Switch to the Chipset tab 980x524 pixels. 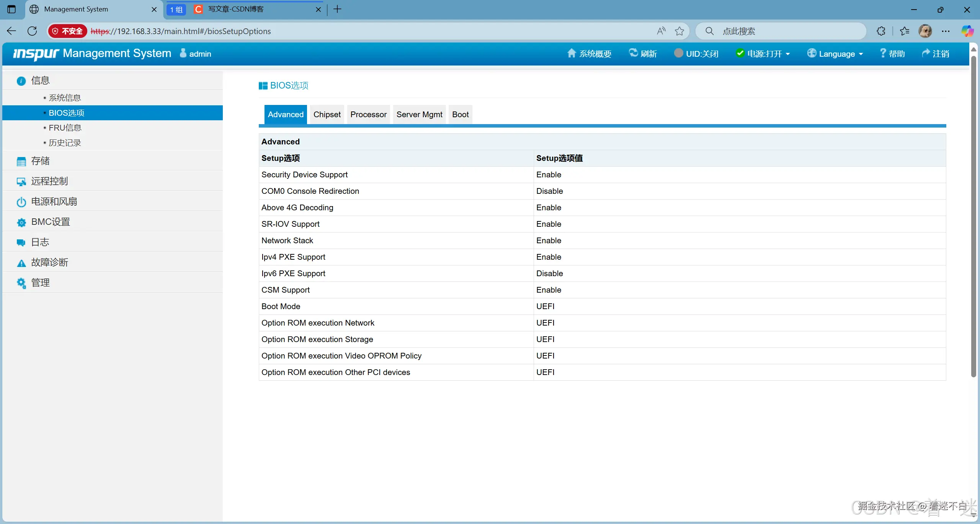pos(327,115)
